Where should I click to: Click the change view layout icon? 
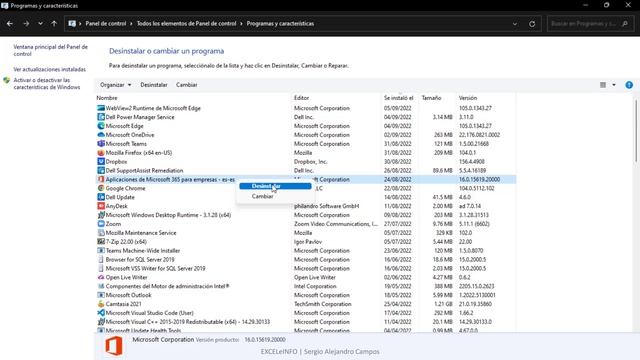(603, 85)
